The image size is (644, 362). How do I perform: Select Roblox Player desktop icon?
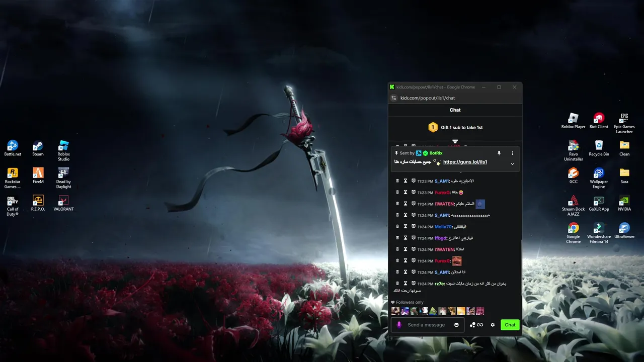pyautogui.click(x=573, y=121)
